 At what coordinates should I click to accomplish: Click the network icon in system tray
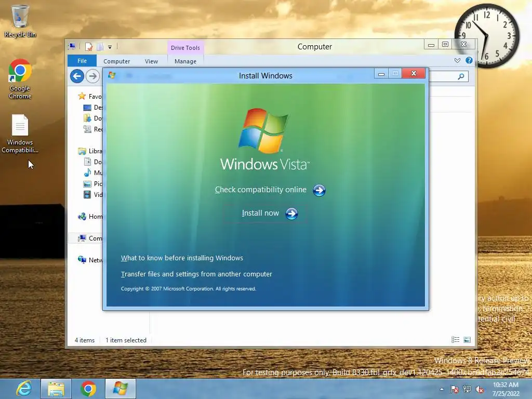pos(467,389)
